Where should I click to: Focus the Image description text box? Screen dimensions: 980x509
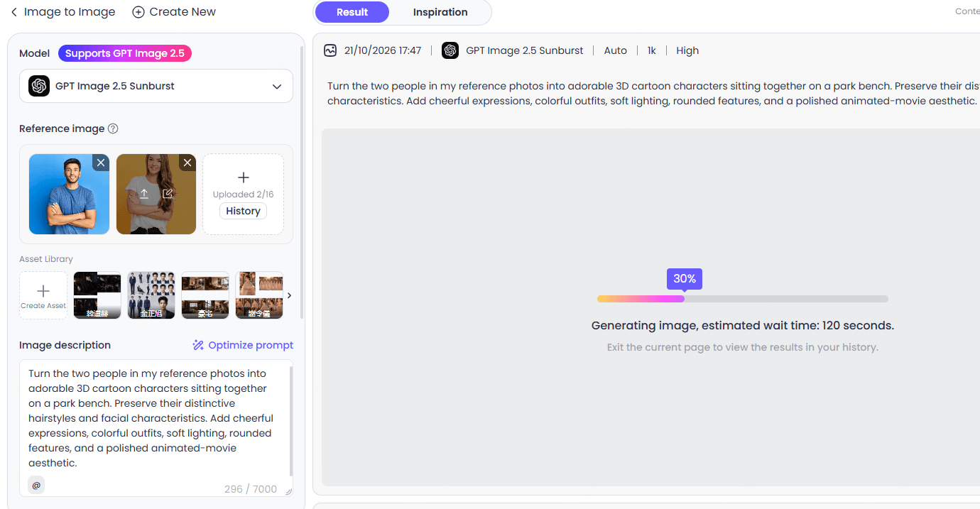156,428
